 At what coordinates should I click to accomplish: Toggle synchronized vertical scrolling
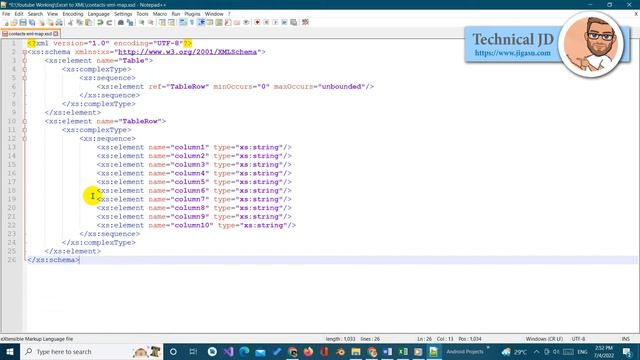point(162,22)
